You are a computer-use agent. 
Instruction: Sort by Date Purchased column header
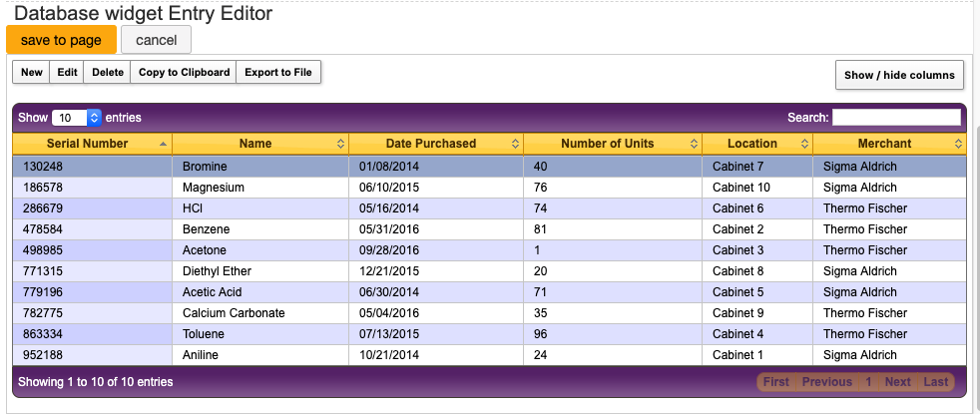436,144
